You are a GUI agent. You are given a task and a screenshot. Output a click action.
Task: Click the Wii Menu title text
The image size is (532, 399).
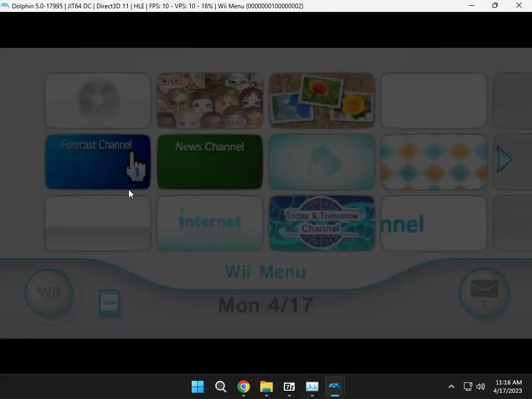tap(265, 272)
